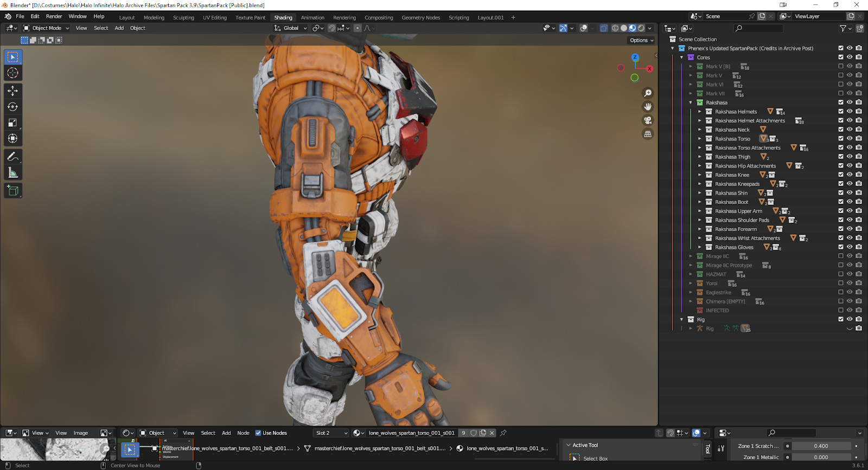
Task: Open the outliner filter funnel
Action: pos(843,28)
